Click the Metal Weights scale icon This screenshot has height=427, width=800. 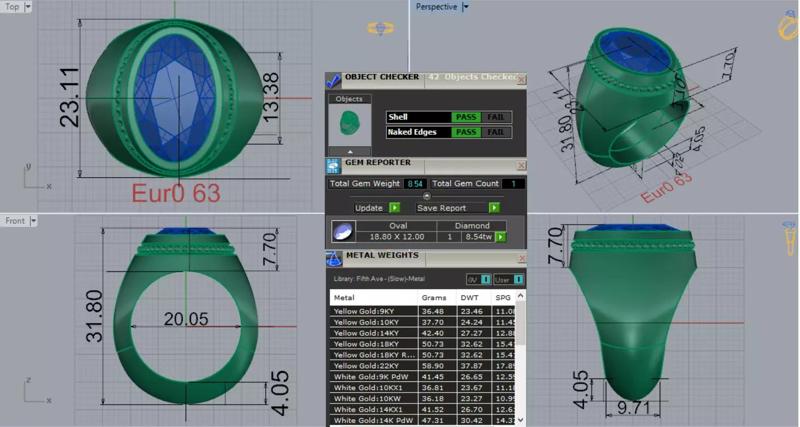click(334, 258)
